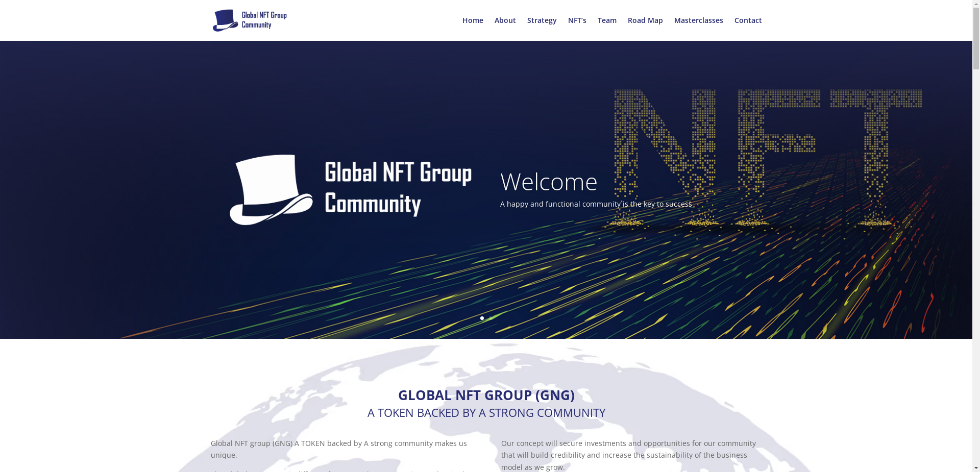Image resolution: width=980 pixels, height=472 pixels.
Task: Click the Global NFT Group Community header logo
Action: pyautogui.click(x=250, y=20)
